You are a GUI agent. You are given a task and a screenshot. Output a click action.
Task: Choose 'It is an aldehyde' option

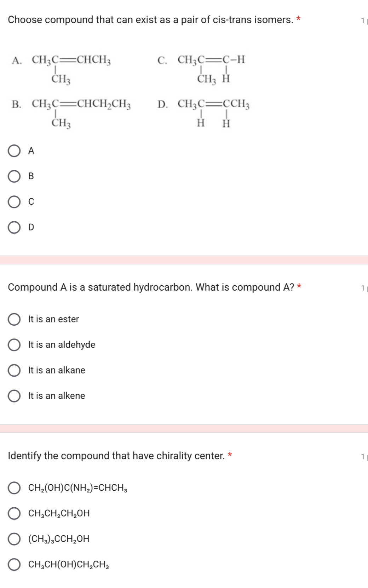[x=15, y=345]
